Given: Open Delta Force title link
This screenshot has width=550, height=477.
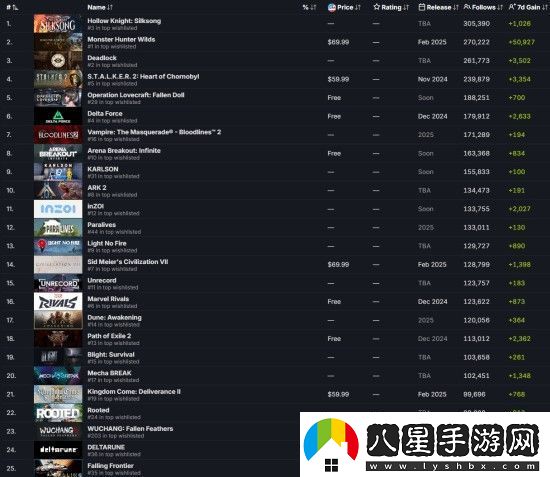Looking at the screenshot, I should [105, 113].
